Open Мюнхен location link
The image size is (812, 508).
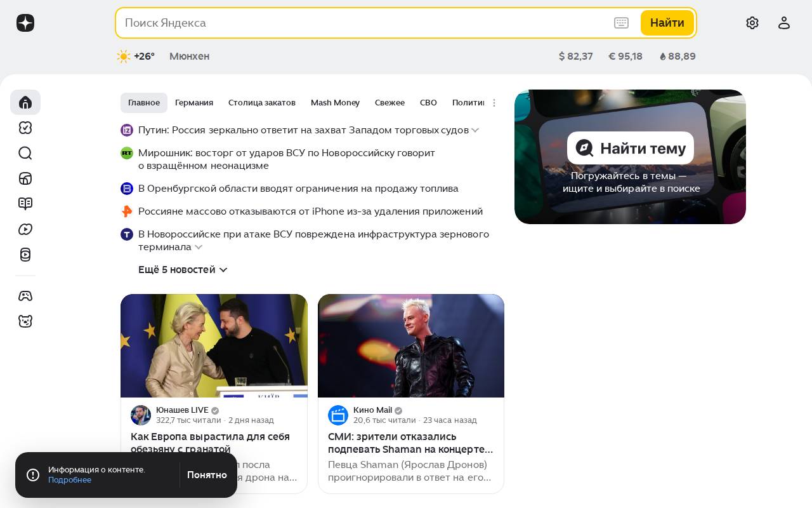click(189, 57)
